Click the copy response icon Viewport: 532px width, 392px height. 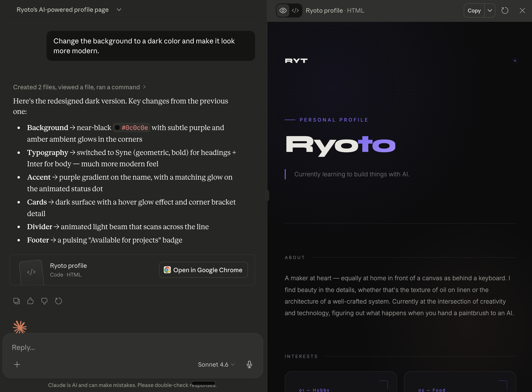click(17, 301)
